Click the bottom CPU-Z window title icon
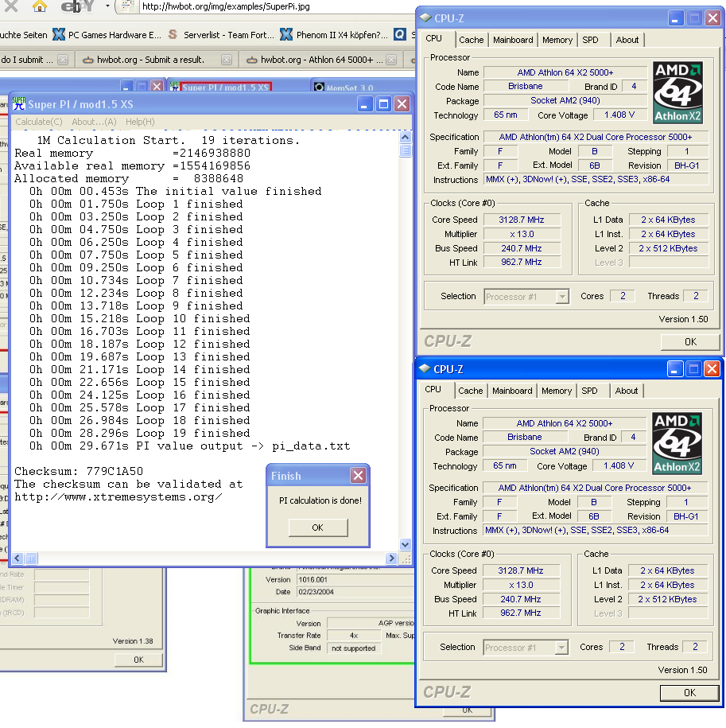The image size is (726, 728). (424, 368)
